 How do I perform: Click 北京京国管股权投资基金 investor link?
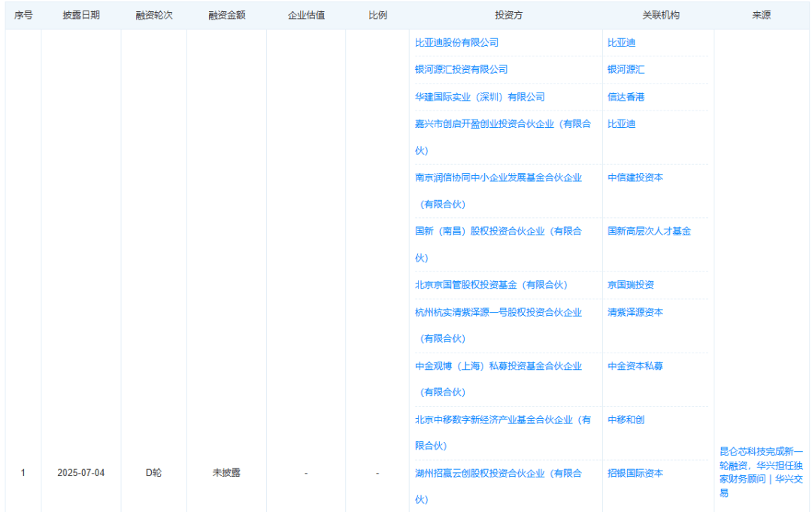point(490,285)
